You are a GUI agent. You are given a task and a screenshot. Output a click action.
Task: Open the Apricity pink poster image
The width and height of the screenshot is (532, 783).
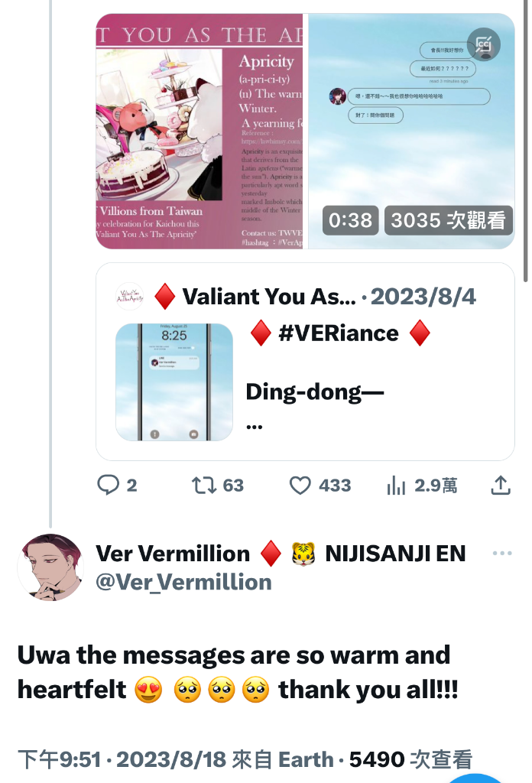199,132
